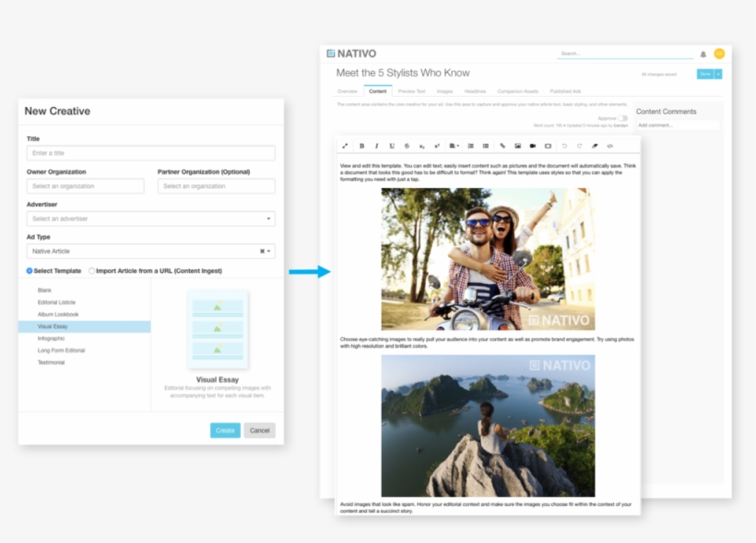Apply bold formatting in editor toolbar

pos(361,146)
